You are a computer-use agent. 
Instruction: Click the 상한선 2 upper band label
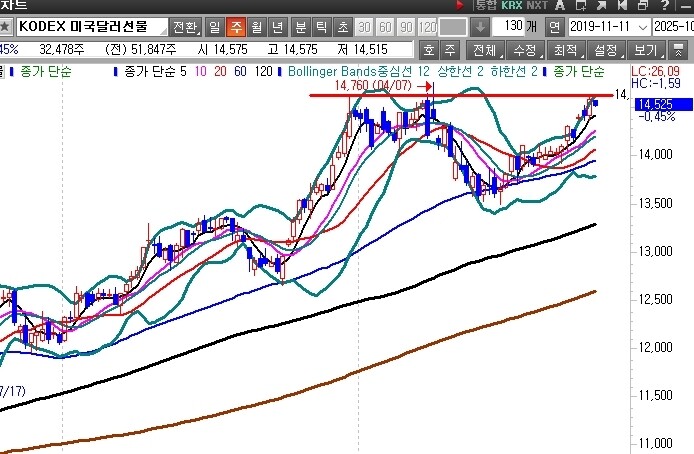tap(460, 71)
